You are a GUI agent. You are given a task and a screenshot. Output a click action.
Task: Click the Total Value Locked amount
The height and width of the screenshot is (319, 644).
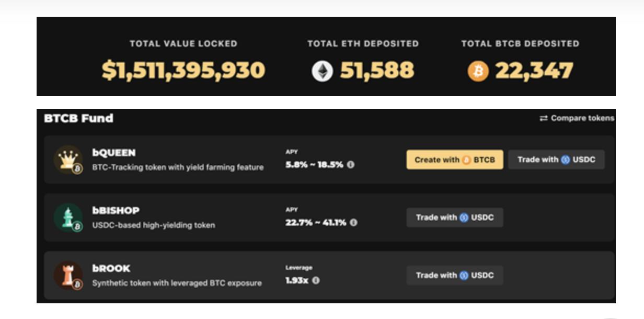point(183,71)
